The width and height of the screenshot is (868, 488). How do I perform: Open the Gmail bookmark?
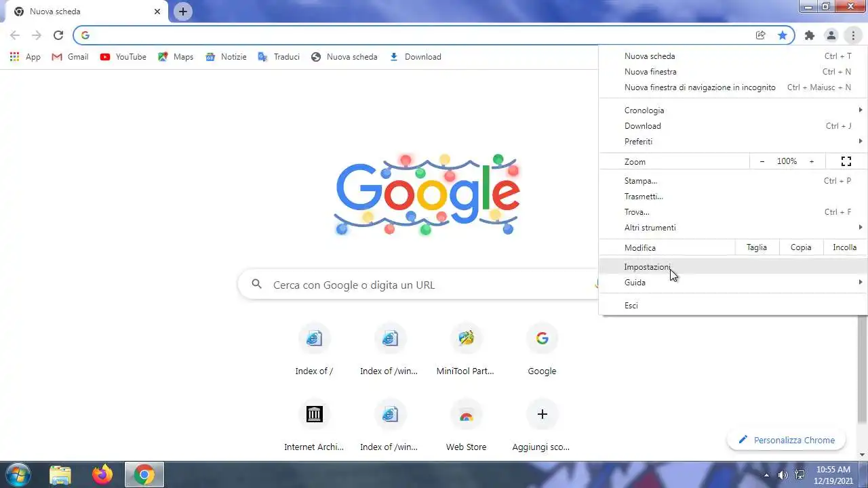[71, 57]
